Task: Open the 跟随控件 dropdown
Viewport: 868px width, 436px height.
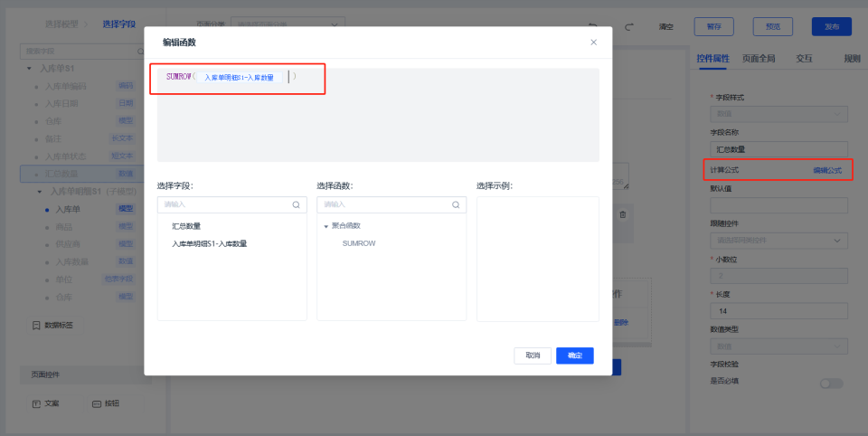Action: (778, 241)
